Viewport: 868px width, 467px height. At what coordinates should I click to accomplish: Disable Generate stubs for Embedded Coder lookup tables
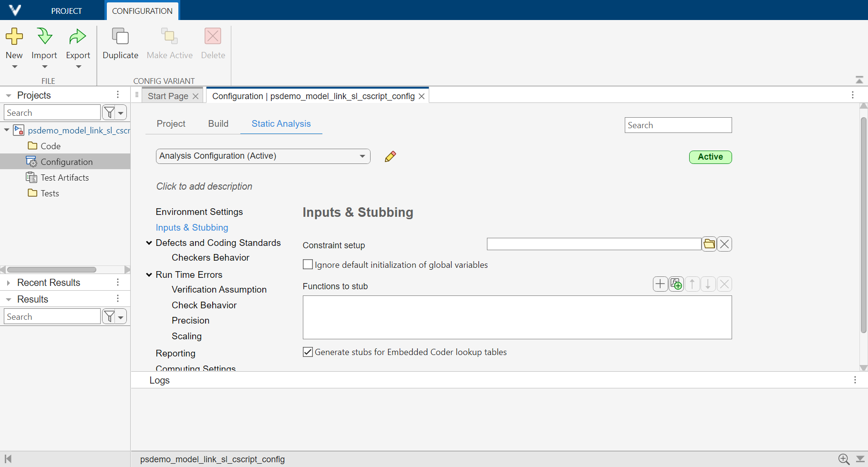pyautogui.click(x=308, y=352)
